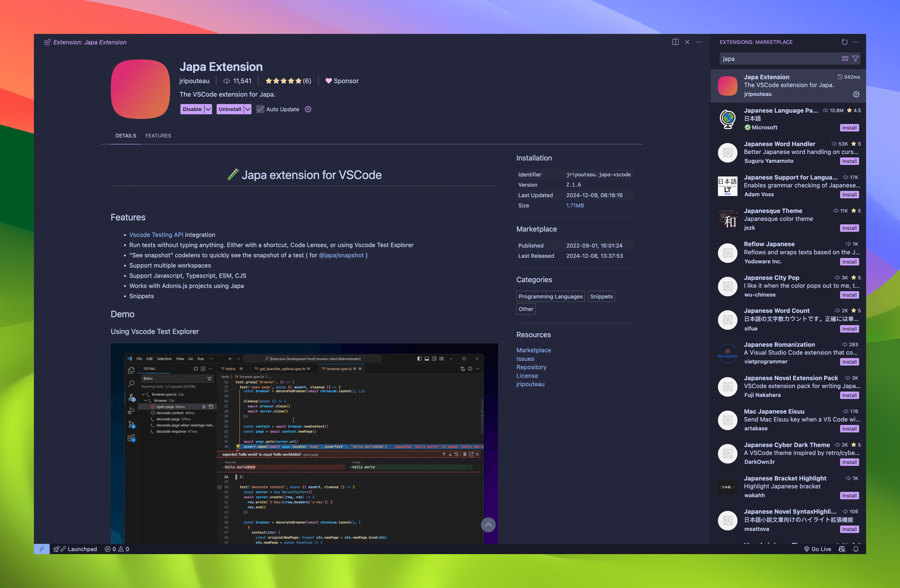Open Japanesque Theme extension icon
Image resolution: width=900 pixels, height=588 pixels.
[727, 220]
